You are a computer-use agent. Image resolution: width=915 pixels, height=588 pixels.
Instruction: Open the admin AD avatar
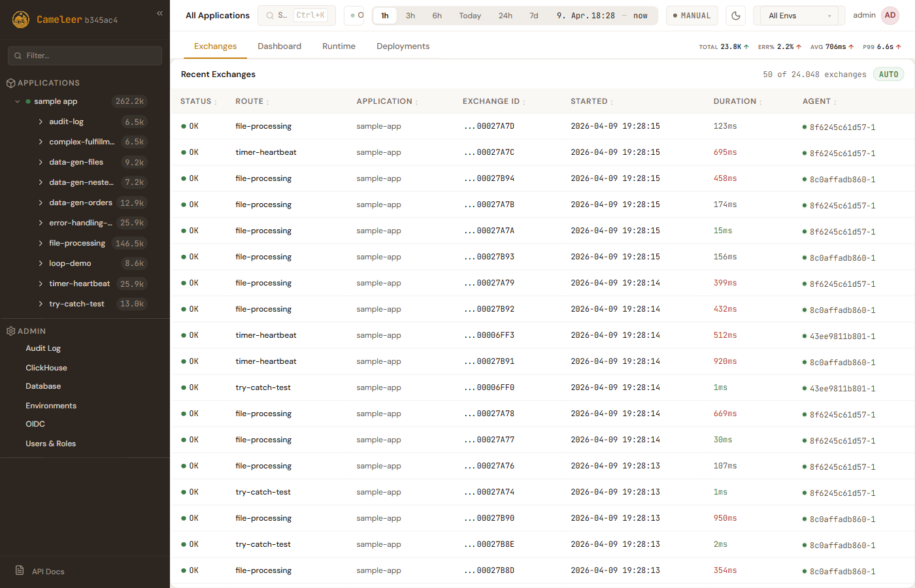click(x=890, y=16)
